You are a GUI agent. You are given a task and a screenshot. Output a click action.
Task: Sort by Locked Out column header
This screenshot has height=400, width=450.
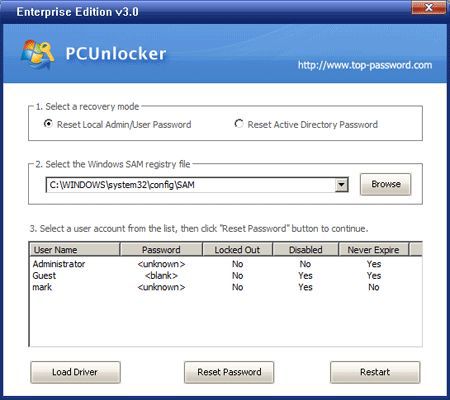point(237,250)
